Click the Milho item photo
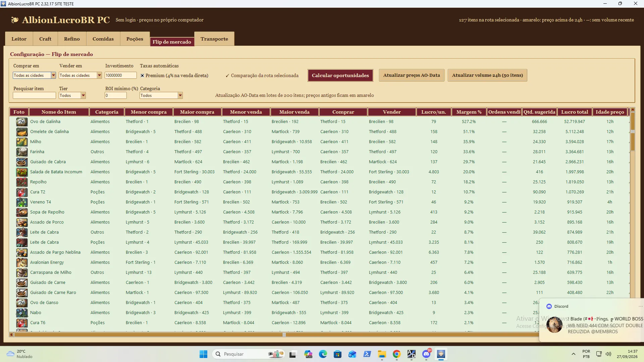644x362 pixels. pos(22,142)
